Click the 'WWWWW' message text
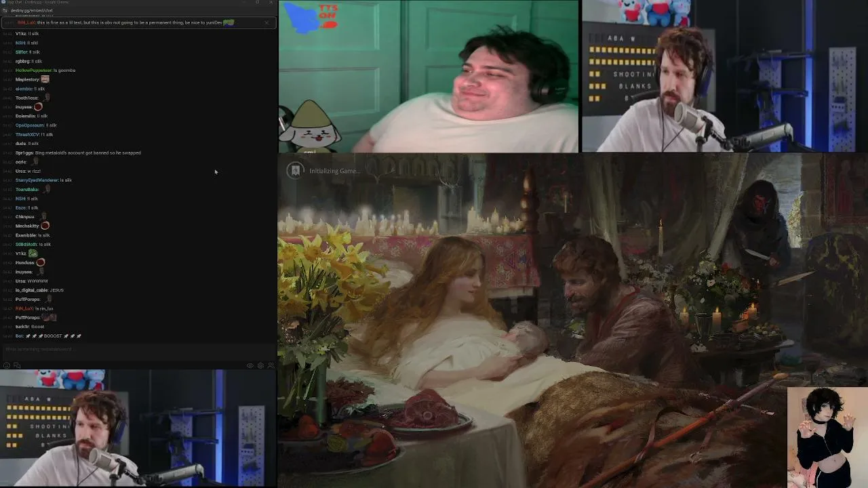Viewport: 868px width, 488px height. point(38,281)
